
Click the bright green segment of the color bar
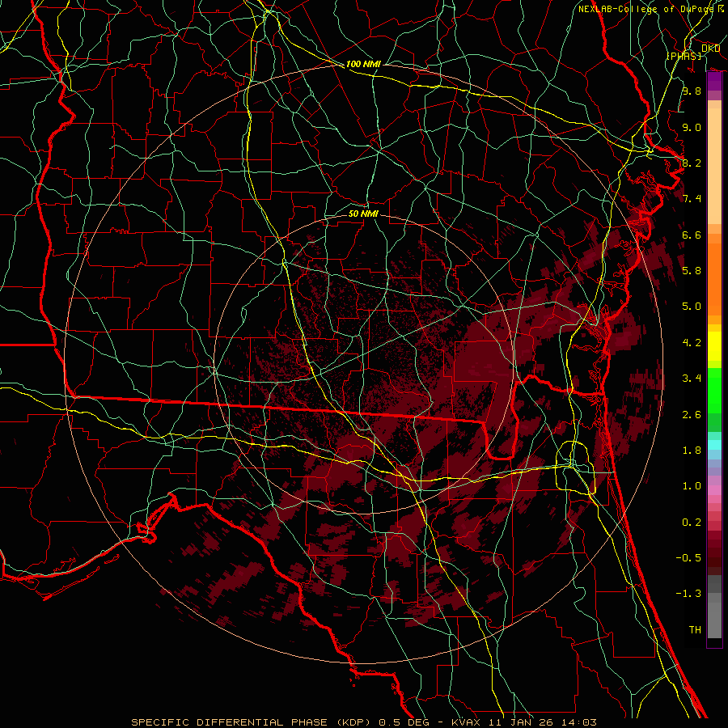[x=714, y=390]
